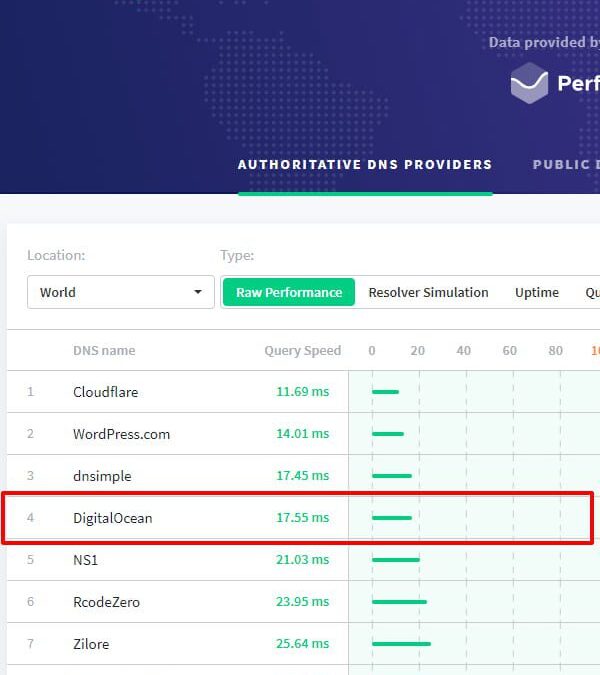600x675 pixels.
Task: Click the 14.01 ms speed value
Action: pos(303,433)
